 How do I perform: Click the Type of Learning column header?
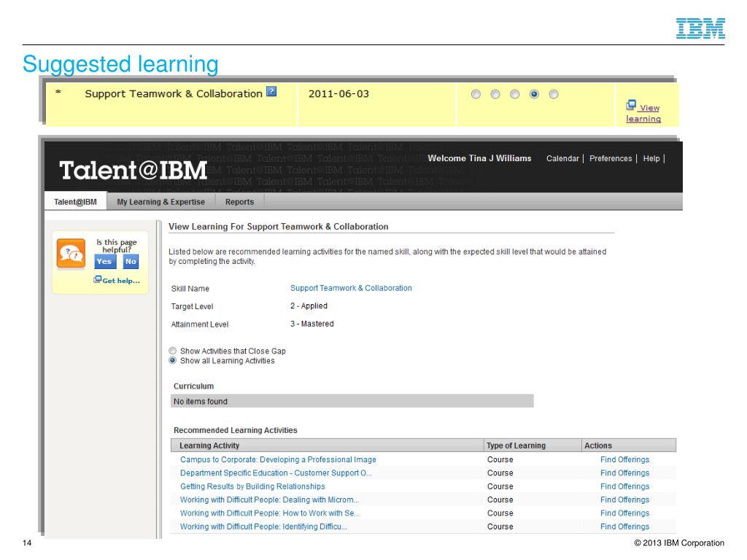coord(533,446)
